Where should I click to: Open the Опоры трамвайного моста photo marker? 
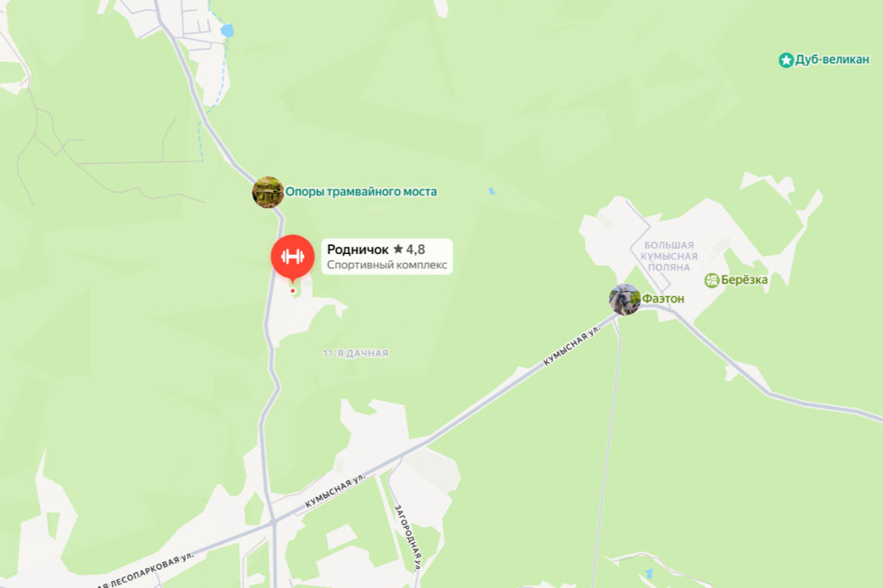coord(268,193)
